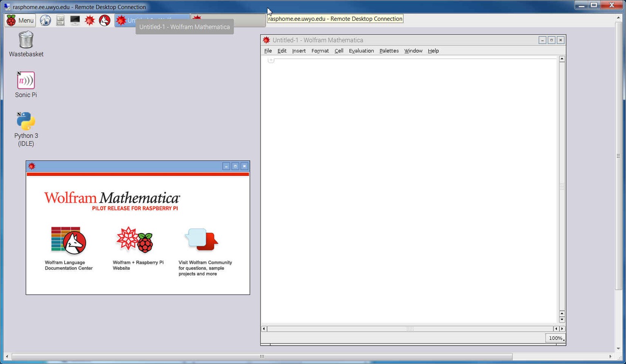626x364 pixels.
Task: Open the Palettes menu in Mathematica
Action: tap(389, 51)
